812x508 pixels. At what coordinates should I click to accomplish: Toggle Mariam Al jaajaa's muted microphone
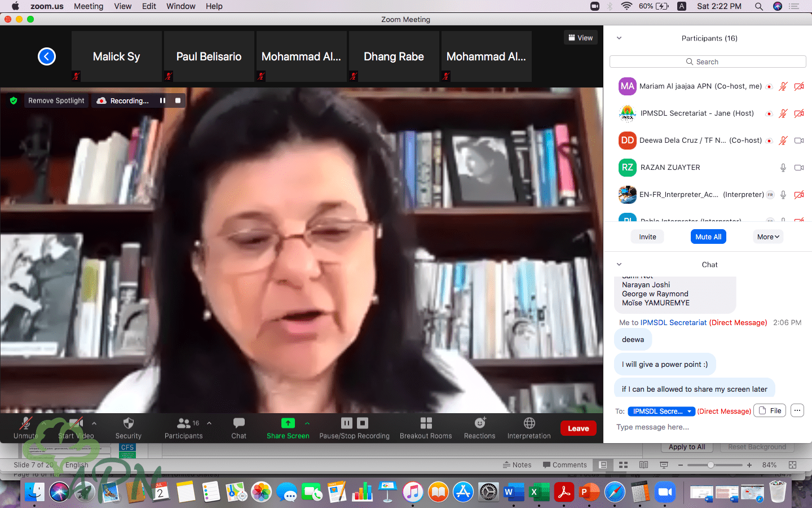[x=783, y=86]
